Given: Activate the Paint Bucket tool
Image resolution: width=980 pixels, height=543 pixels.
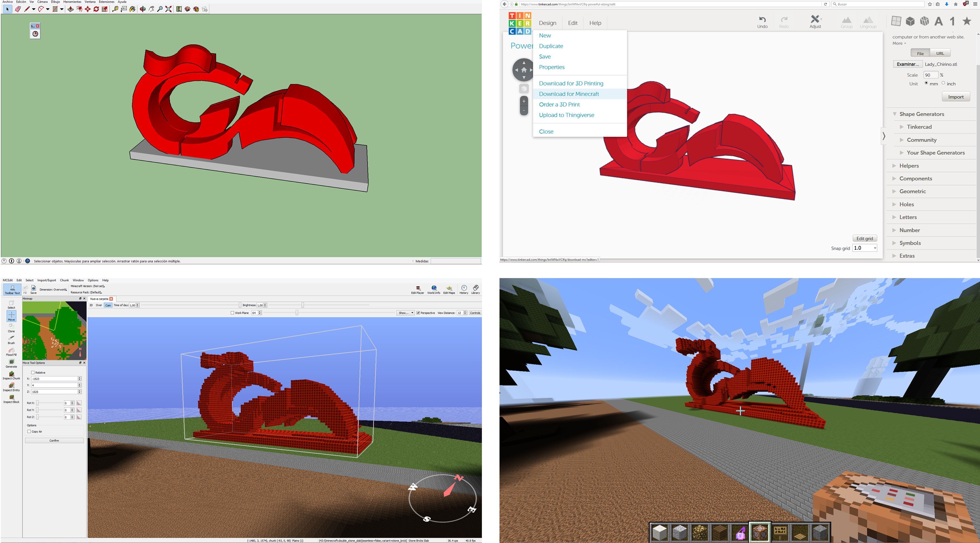Looking at the screenshot, I should tap(132, 9).
